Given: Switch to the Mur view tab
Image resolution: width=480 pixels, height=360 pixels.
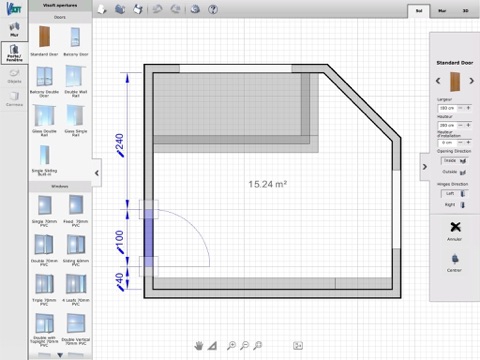Looking at the screenshot, I should click(x=442, y=11).
